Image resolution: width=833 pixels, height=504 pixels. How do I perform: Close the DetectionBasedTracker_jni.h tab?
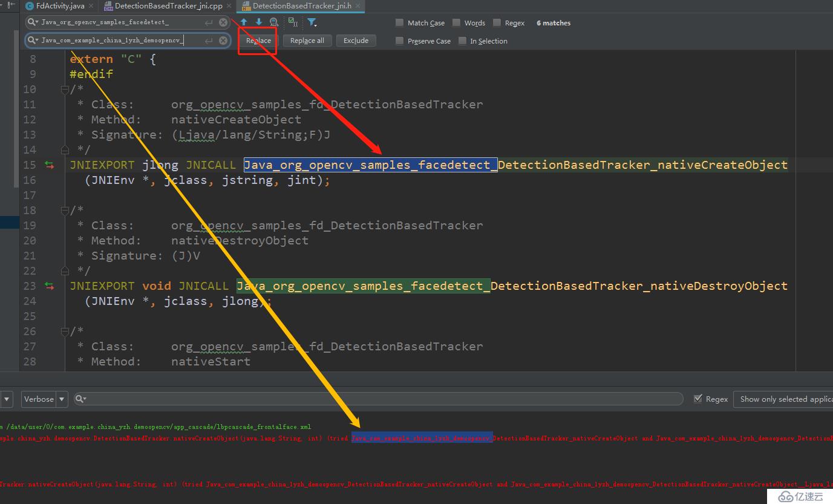(358, 6)
